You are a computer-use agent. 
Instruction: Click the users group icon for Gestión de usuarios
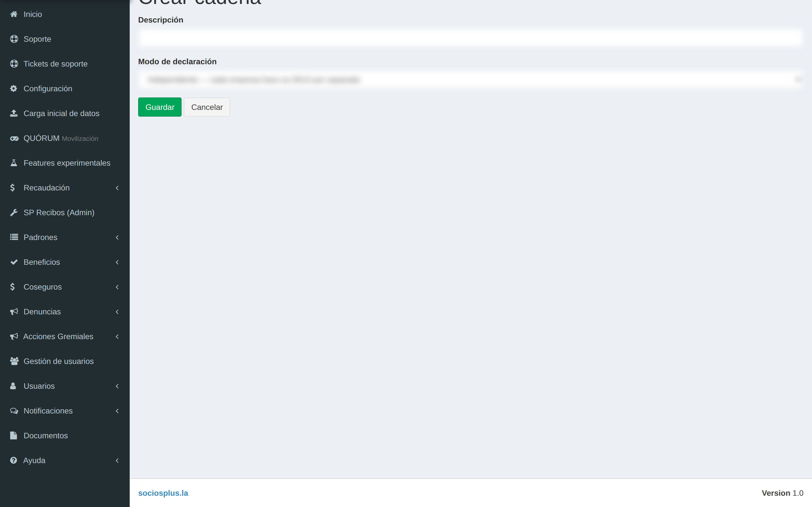(14, 361)
